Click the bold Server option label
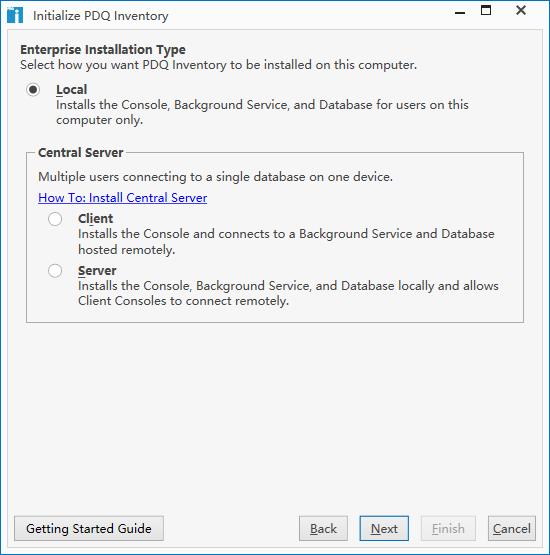The width and height of the screenshot is (550, 555). 97,271
